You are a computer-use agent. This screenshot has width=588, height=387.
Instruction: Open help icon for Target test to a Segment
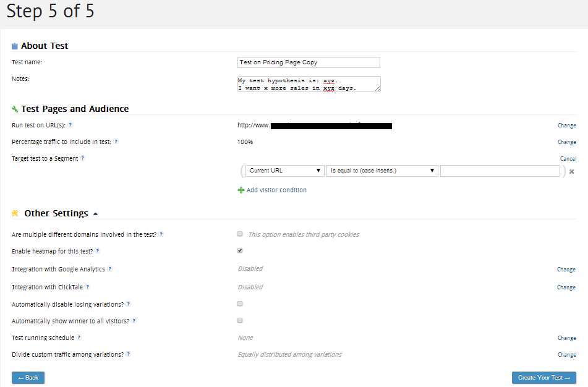pyautogui.click(x=82, y=158)
